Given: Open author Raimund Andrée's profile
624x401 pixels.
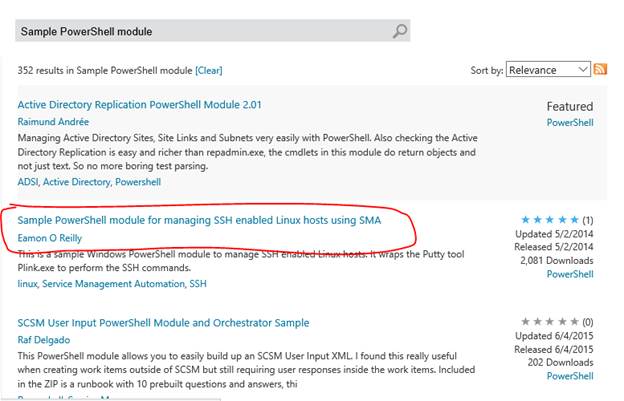Looking at the screenshot, I should coord(53,120).
